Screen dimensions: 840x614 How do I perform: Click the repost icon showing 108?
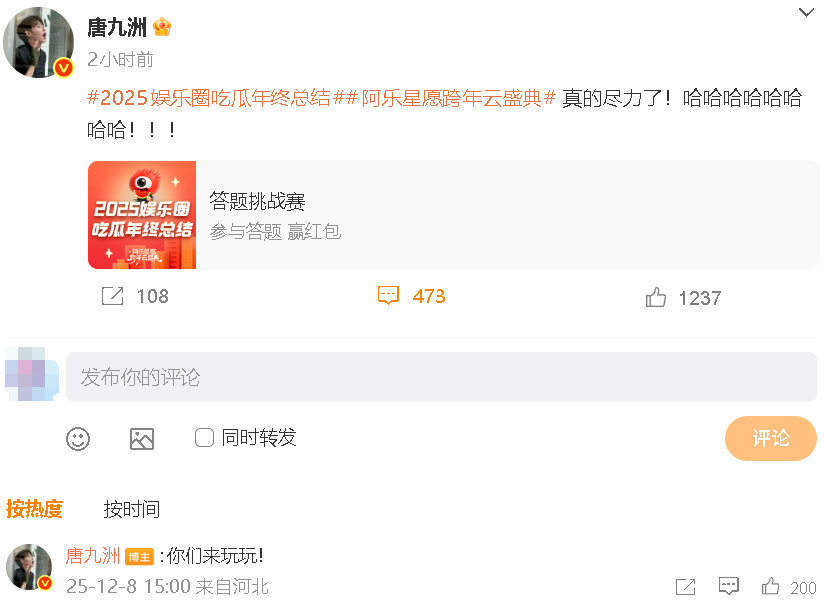[x=112, y=296]
